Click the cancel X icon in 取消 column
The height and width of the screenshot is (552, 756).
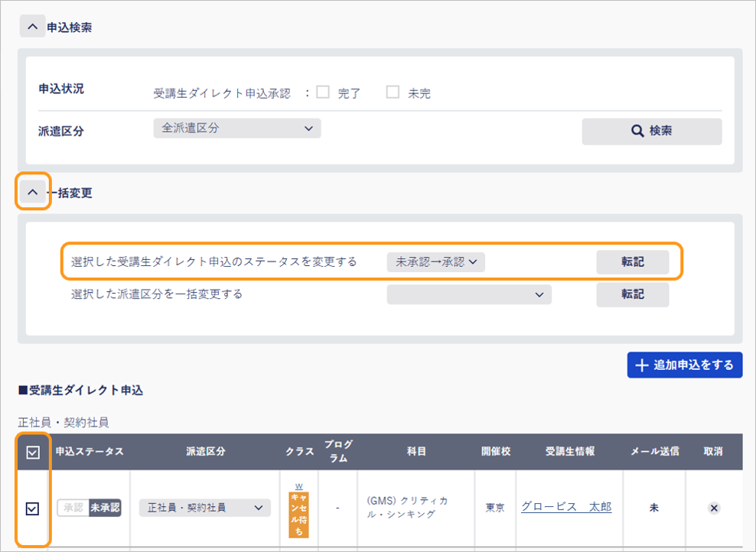coord(713,508)
